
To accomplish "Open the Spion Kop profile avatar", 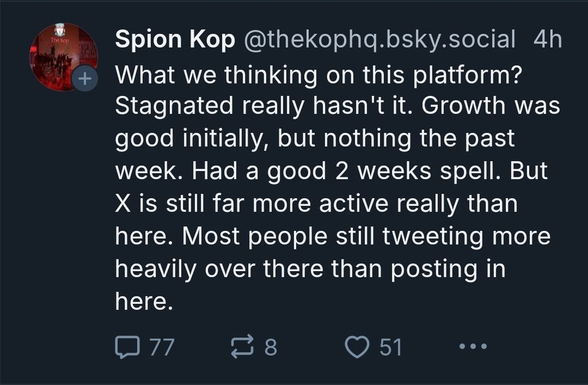I will pos(62,56).
